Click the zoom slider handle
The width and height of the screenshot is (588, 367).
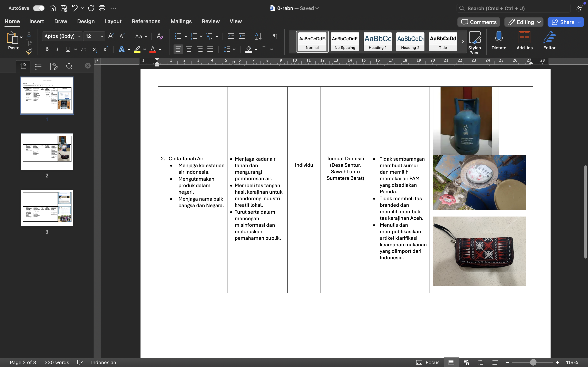533,362
